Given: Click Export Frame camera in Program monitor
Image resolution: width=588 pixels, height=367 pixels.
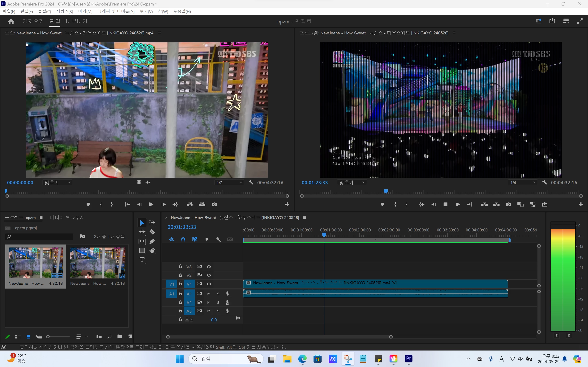Looking at the screenshot, I should tap(509, 204).
